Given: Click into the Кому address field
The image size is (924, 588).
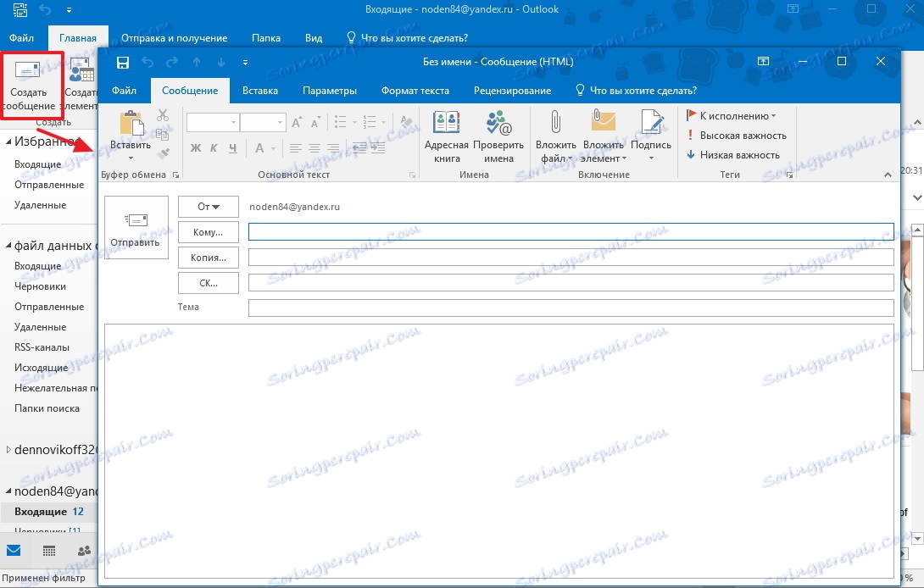Looking at the screenshot, I should 571,231.
